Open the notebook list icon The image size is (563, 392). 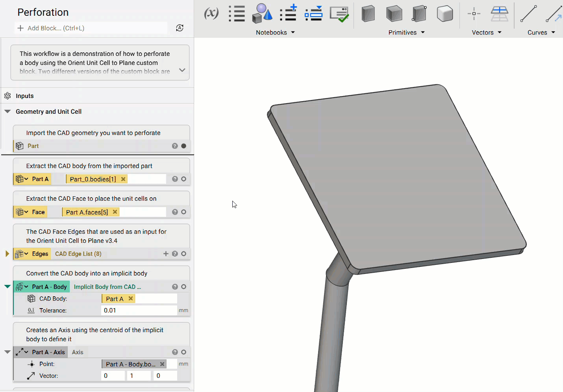point(237,14)
